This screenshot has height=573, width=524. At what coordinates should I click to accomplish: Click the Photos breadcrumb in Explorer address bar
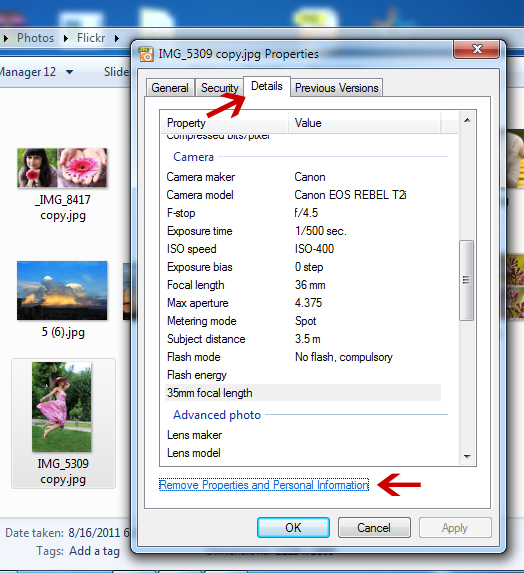click(35, 38)
